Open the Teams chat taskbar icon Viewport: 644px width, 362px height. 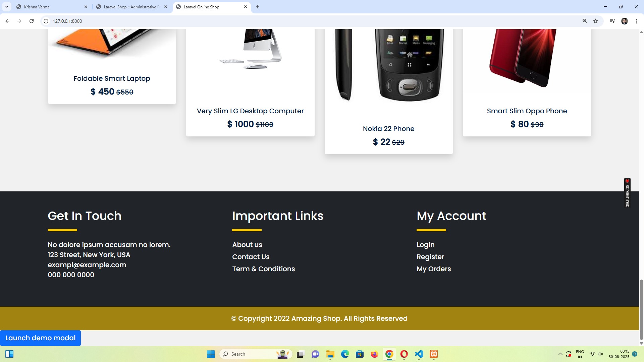315,354
